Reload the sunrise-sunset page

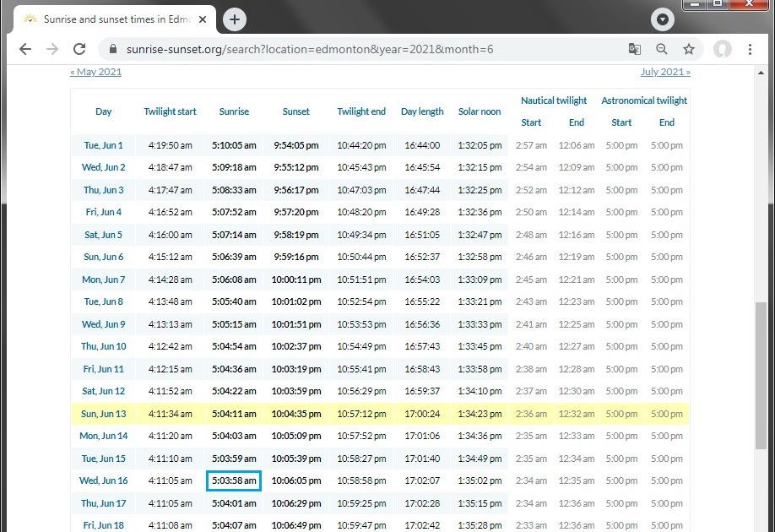pos(79,49)
